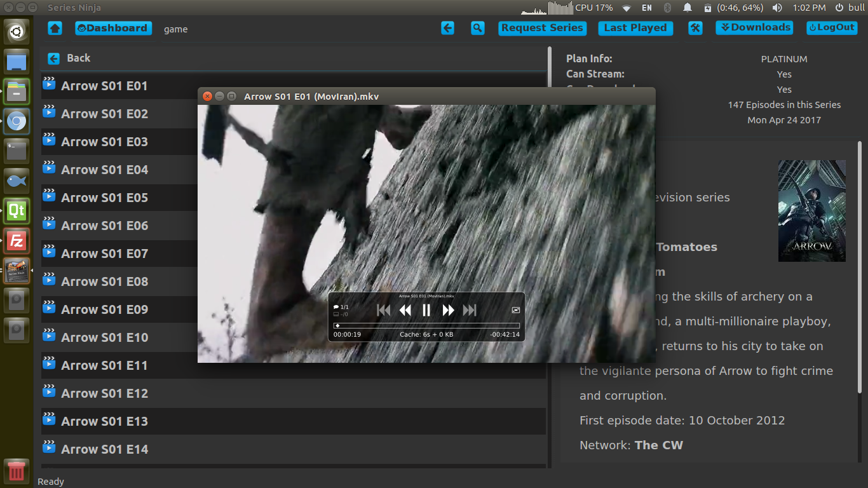Select Arrow S01 E03 episode
Viewport: 868px width, 488px height.
[294, 142]
